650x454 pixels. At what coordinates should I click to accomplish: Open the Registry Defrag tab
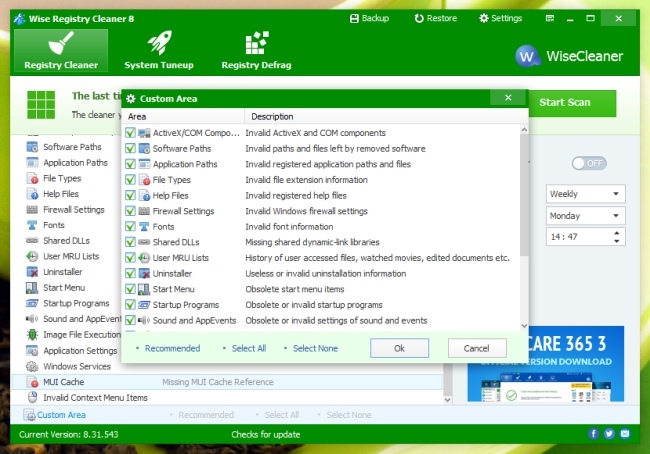click(x=256, y=50)
